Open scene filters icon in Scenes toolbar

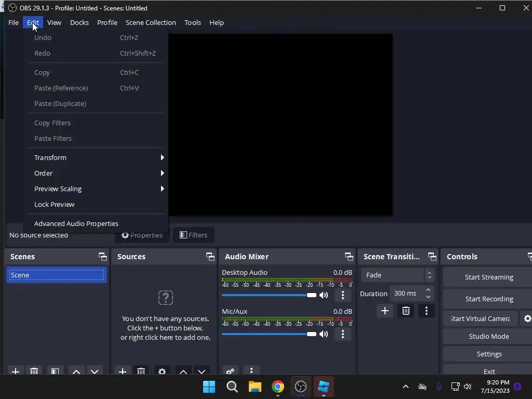[55, 371]
